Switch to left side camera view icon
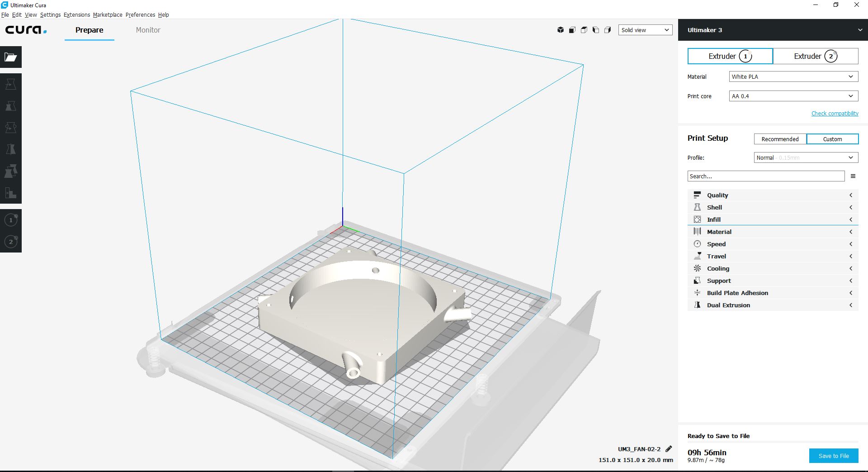Screen dimensions: 868x472 pyautogui.click(x=596, y=30)
